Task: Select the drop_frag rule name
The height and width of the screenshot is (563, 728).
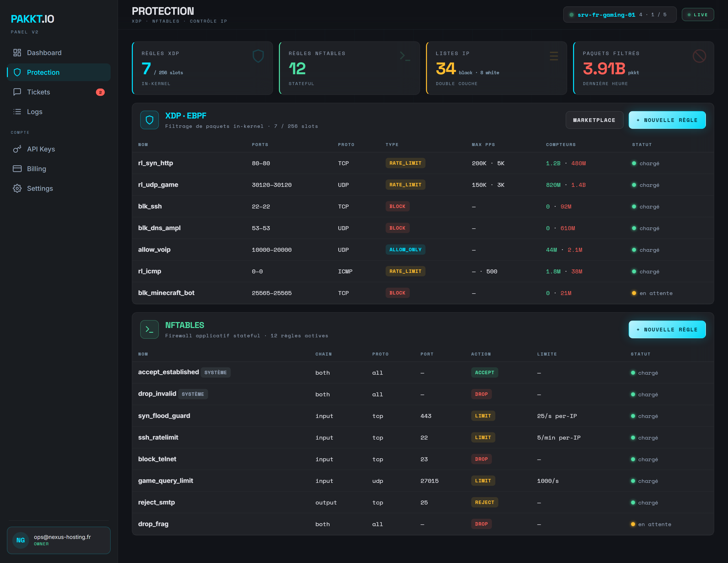Action: point(153,524)
